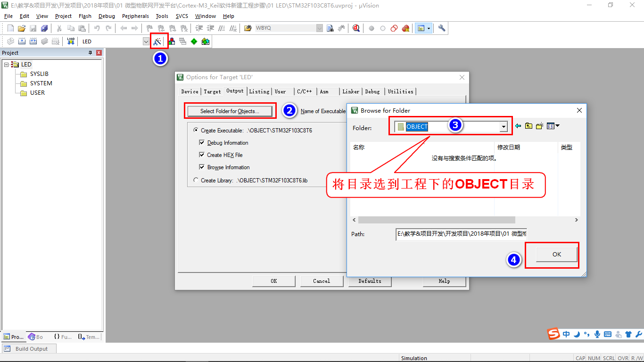The height and width of the screenshot is (362, 644).
Task: Open the Folder dropdown showing OBJECT
Action: click(x=504, y=127)
